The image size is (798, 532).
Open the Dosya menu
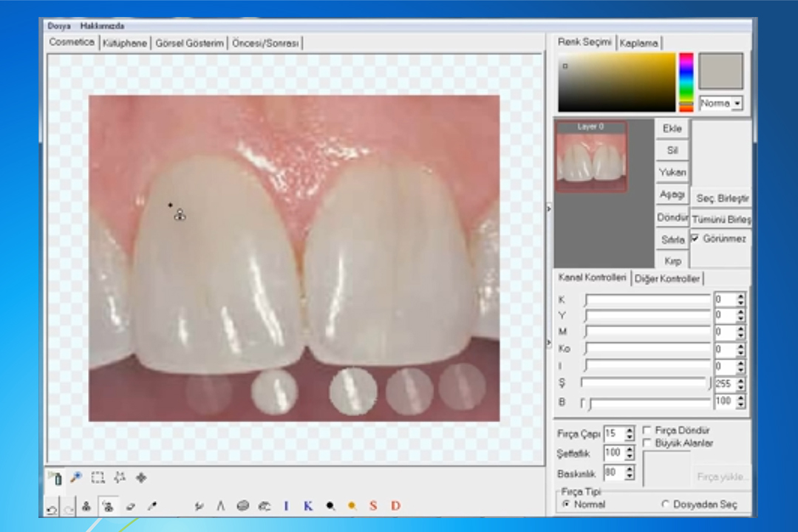[59, 26]
